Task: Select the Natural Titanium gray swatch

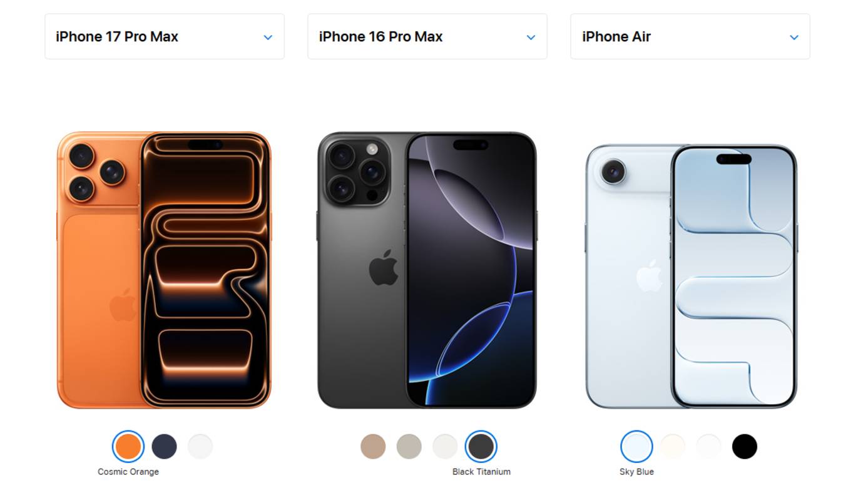Action: (409, 447)
